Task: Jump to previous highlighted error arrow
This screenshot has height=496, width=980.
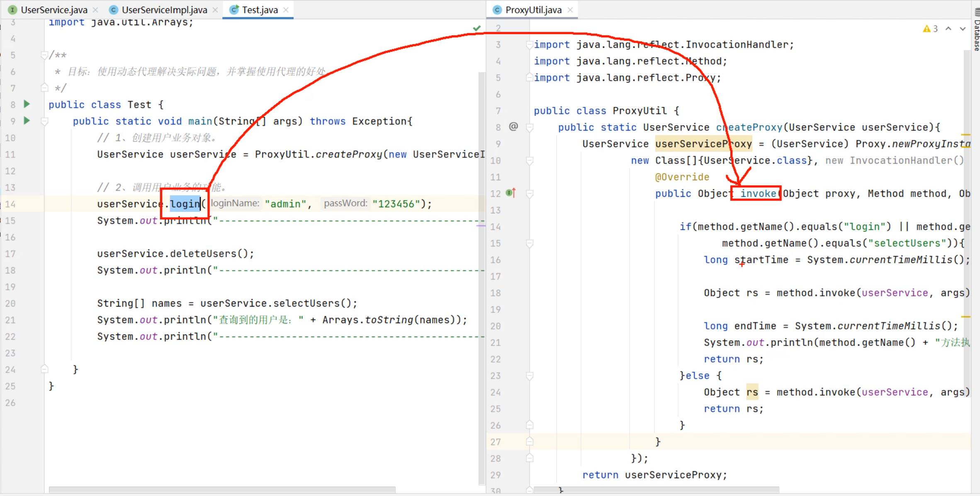Action: pos(948,29)
